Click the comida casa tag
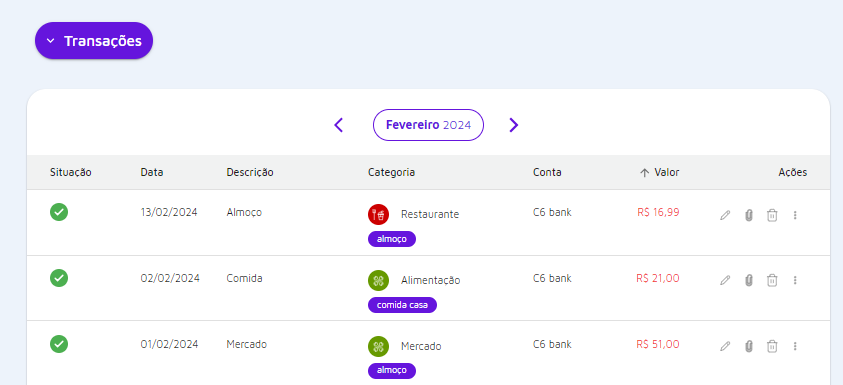The image size is (843, 385). pos(402,305)
